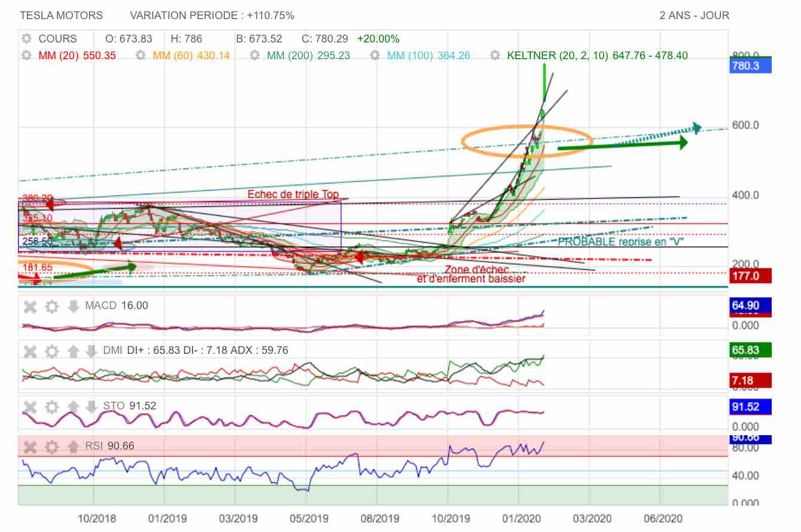
Task: Open MACD indicator settings gear
Action: coord(52,307)
